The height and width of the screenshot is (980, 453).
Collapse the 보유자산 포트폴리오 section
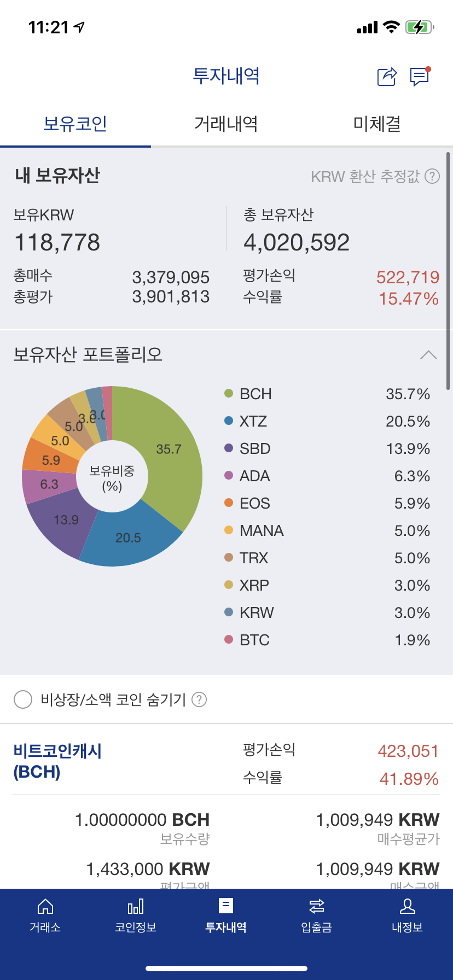pos(428,355)
